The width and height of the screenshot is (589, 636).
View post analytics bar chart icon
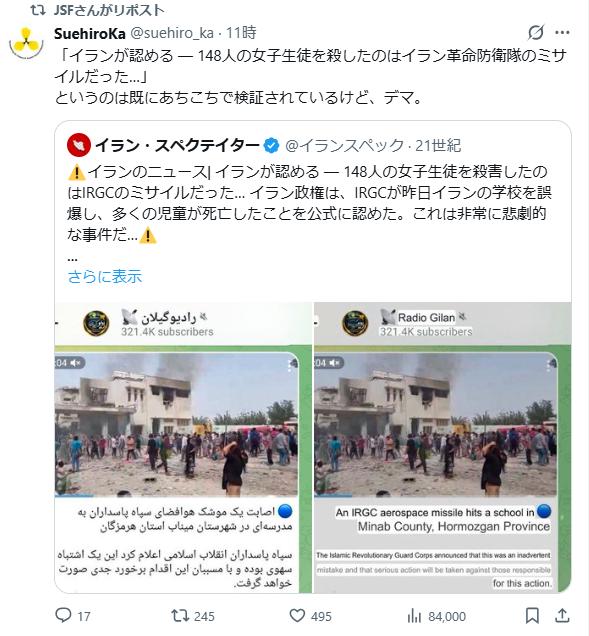[x=414, y=616]
